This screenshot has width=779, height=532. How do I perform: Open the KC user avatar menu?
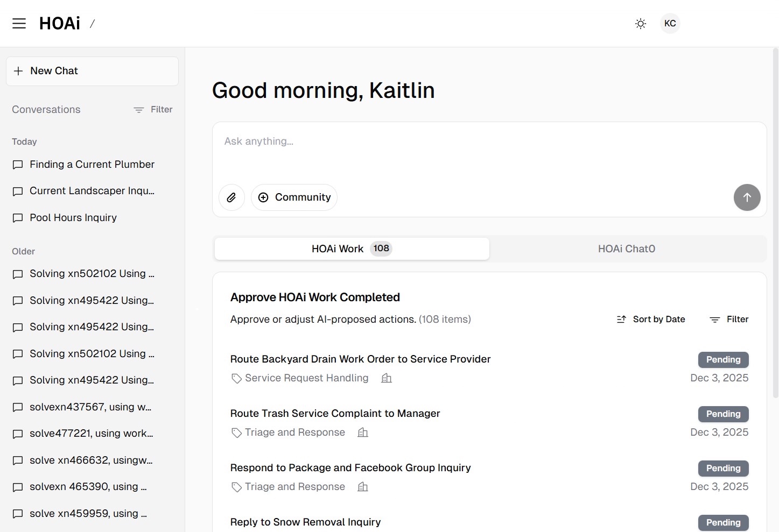(x=670, y=24)
